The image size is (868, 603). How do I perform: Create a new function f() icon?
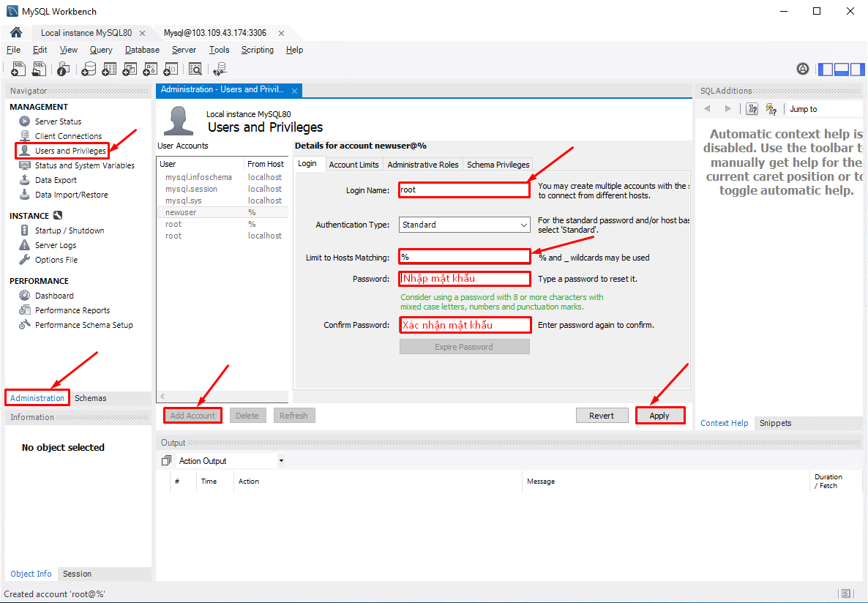(171, 69)
